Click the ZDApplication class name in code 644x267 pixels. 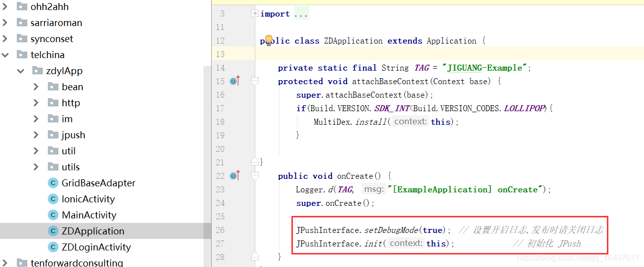point(353,41)
